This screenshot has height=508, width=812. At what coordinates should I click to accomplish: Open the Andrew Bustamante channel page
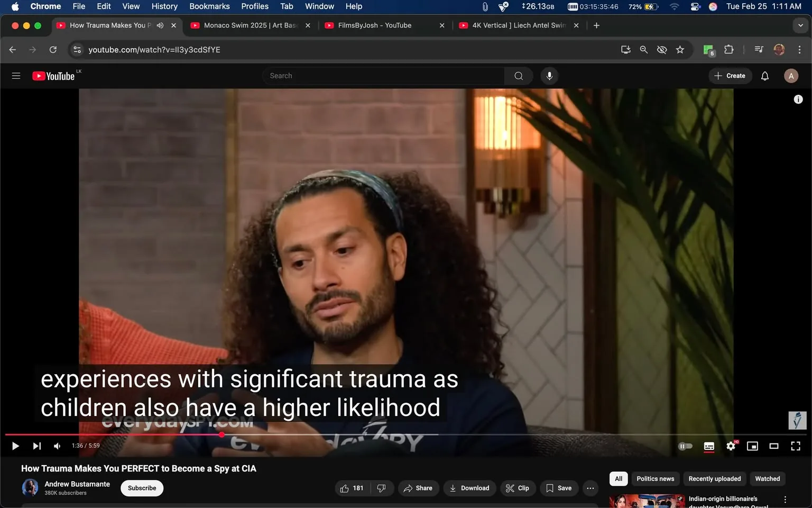[77, 484]
